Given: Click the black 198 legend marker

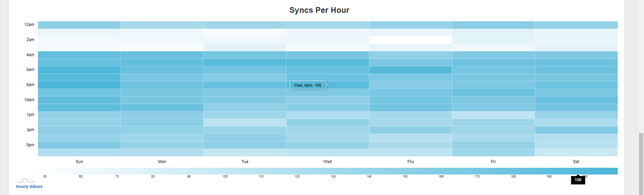Looking at the screenshot, I should (x=578, y=179).
